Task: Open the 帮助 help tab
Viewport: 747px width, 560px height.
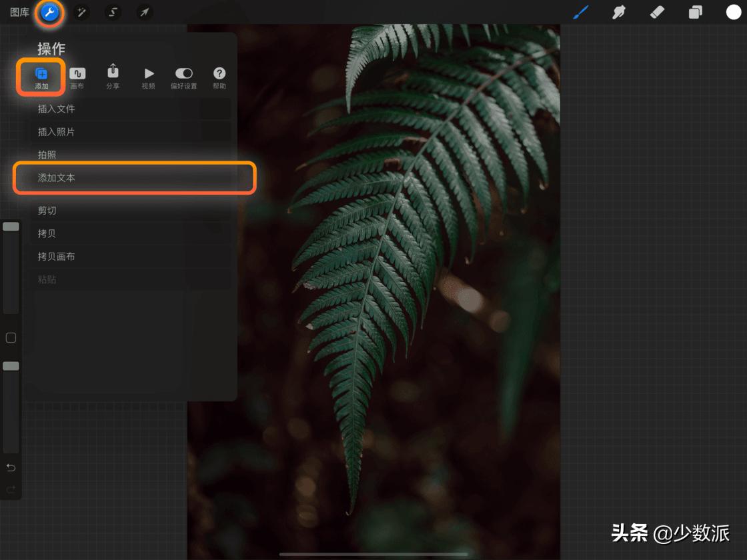Action: click(x=219, y=77)
